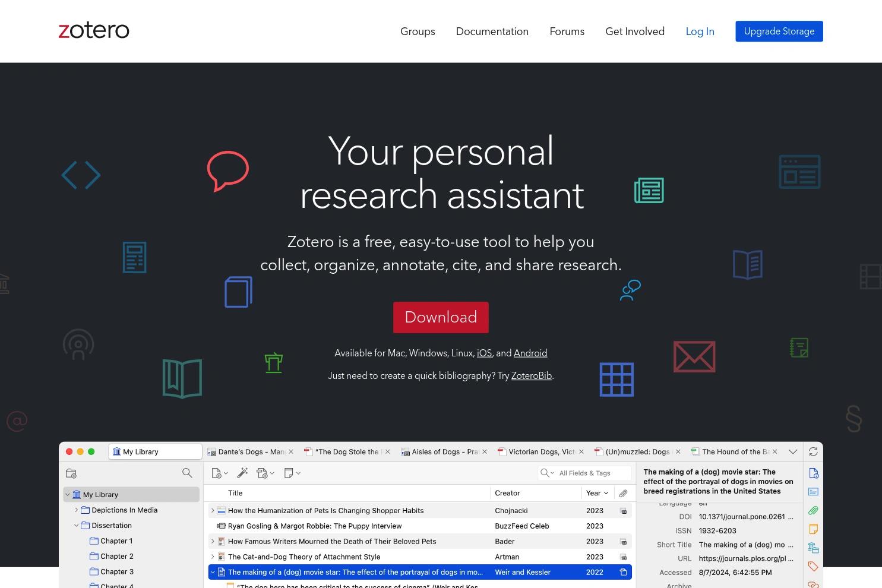This screenshot has height=588, width=882.
Task: Click the green Attachments paperclip sidenav icon
Action: point(814,510)
